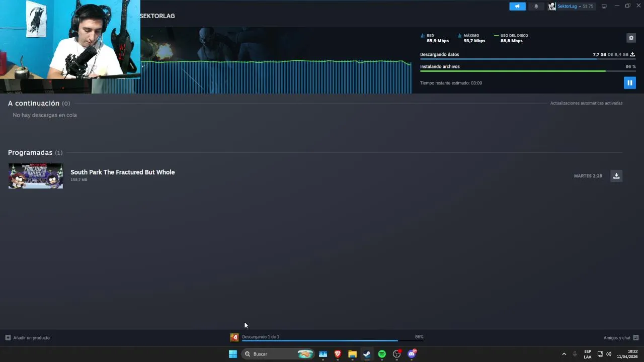
Task: Open Amigos y chat
Action: [x=617, y=338]
